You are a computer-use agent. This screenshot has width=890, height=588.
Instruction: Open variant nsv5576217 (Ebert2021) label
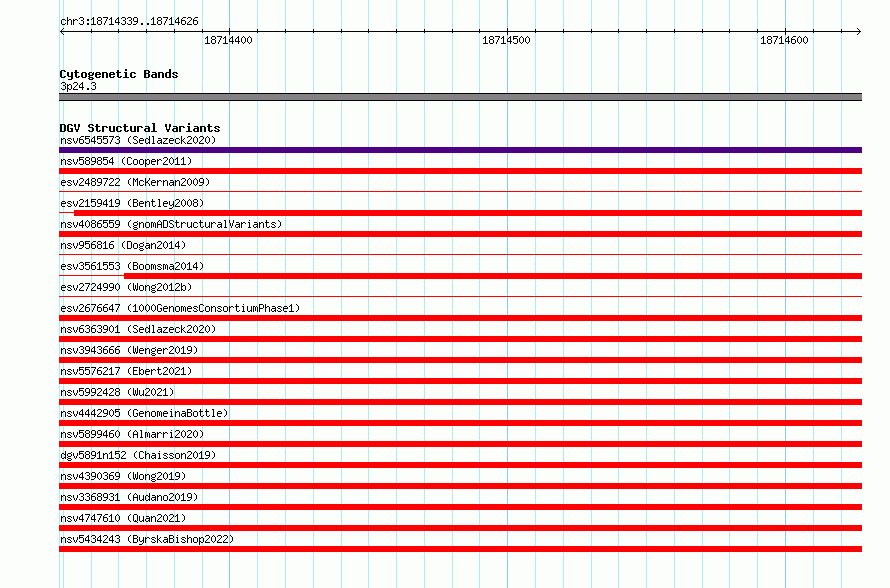[x=126, y=371]
